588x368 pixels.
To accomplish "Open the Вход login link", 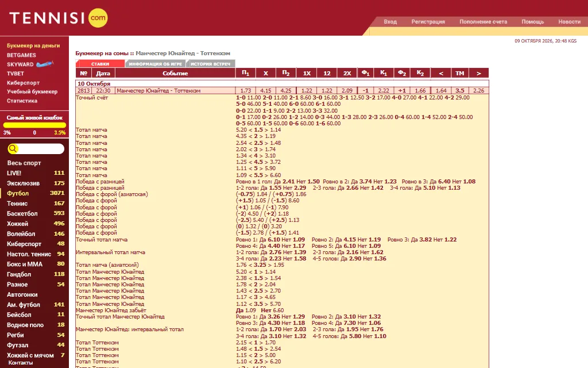I will (390, 22).
